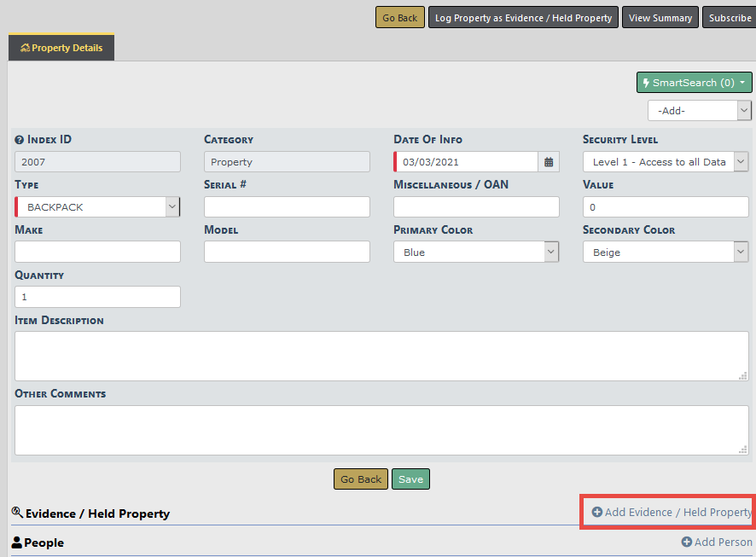Switch to the Property Details tab

(x=61, y=49)
